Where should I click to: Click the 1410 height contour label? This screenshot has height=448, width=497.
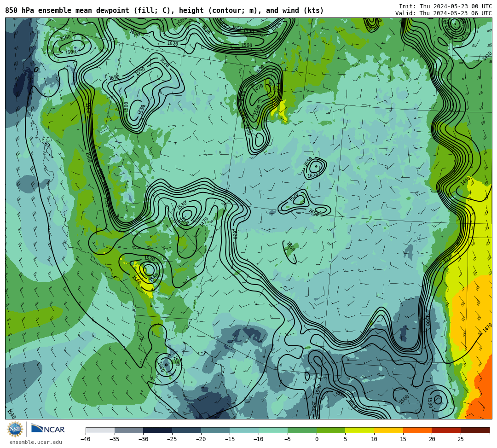click(487, 57)
